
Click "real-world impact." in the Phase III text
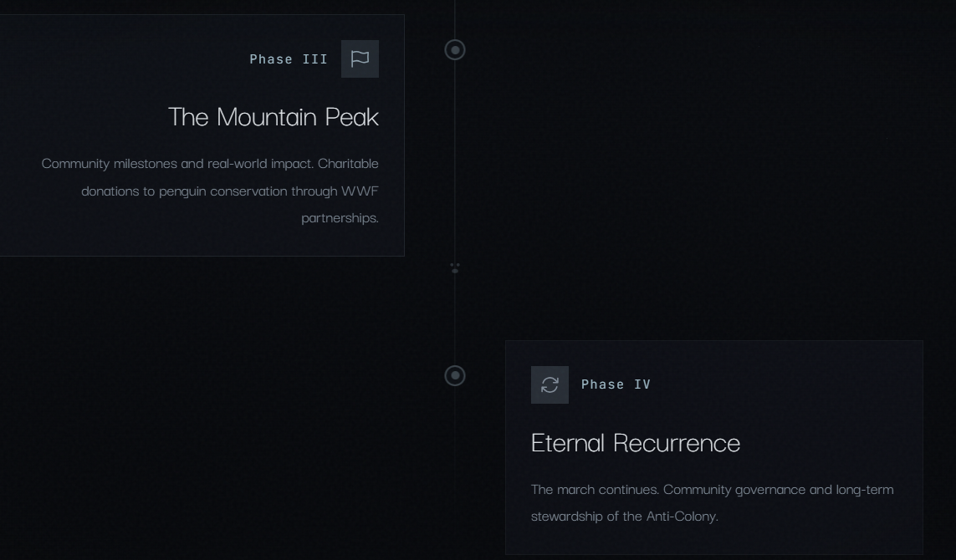tap(260, 164)
